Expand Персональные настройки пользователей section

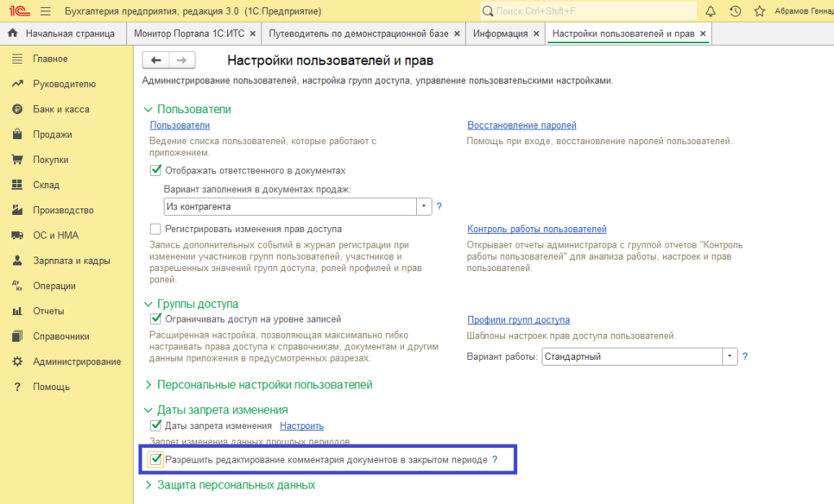148,384
